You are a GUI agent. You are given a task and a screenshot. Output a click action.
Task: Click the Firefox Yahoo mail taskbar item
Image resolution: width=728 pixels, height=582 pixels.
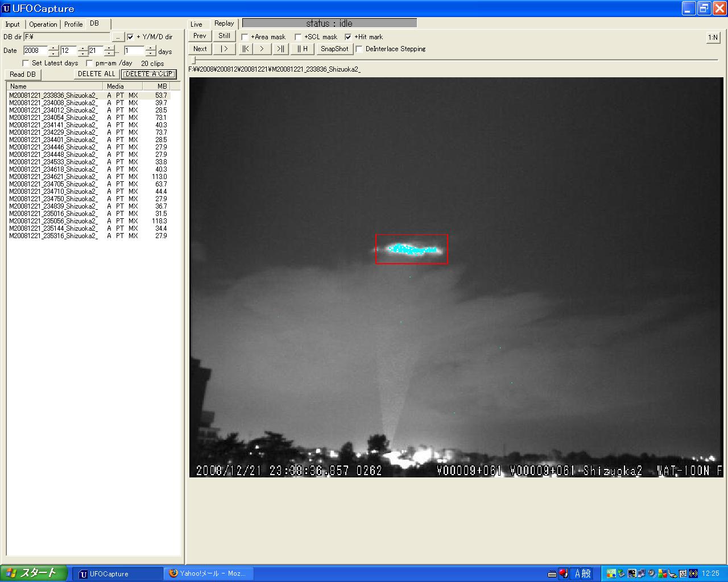click(x=208, y=573)
